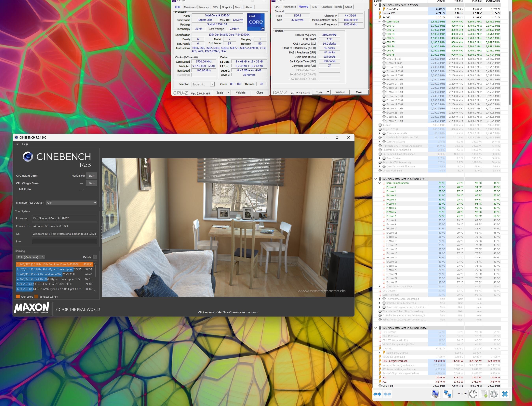Click the orange Your Score swatch
Screen dimensions: 532x406
pos(18,297)
